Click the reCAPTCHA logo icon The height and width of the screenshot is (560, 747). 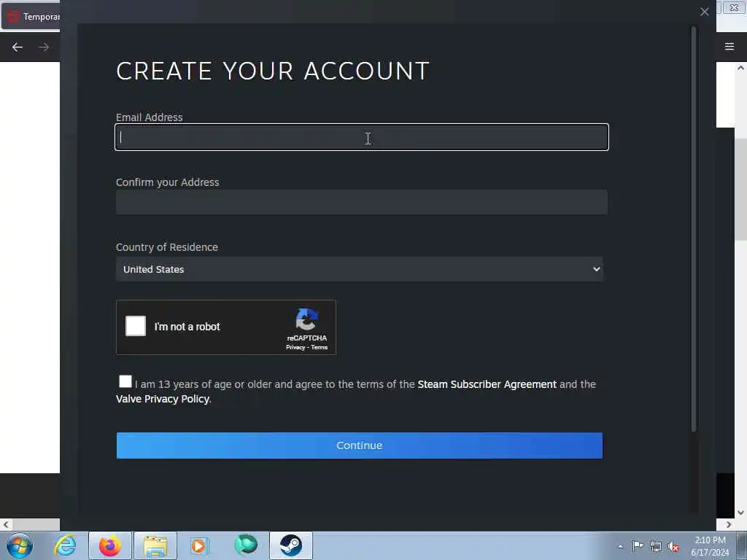pos(307,319)
